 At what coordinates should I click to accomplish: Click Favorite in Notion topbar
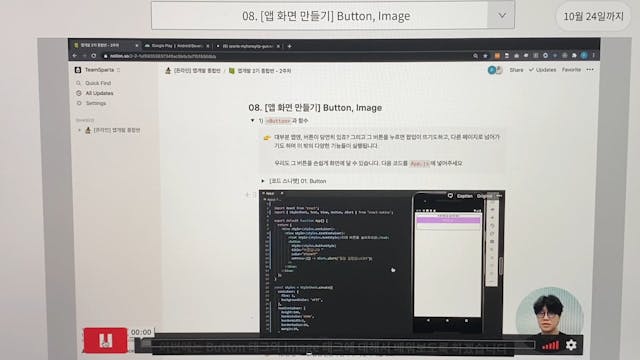[x=571, y=70]
